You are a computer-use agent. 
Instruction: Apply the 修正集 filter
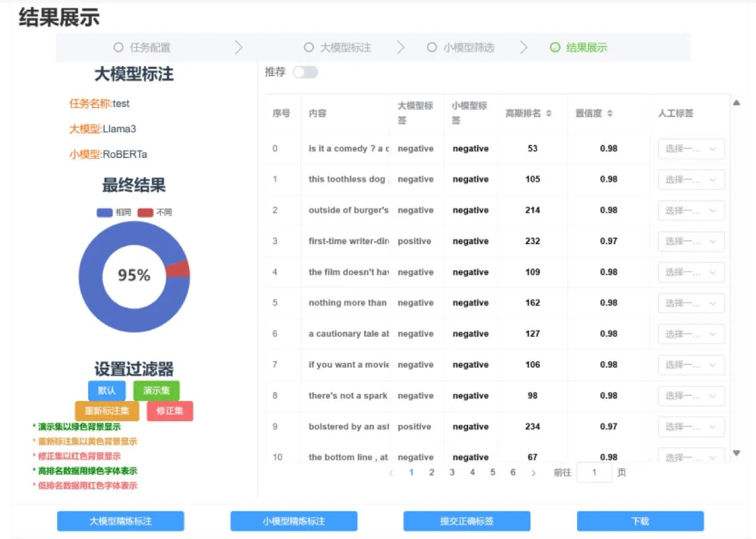(170, 411)
